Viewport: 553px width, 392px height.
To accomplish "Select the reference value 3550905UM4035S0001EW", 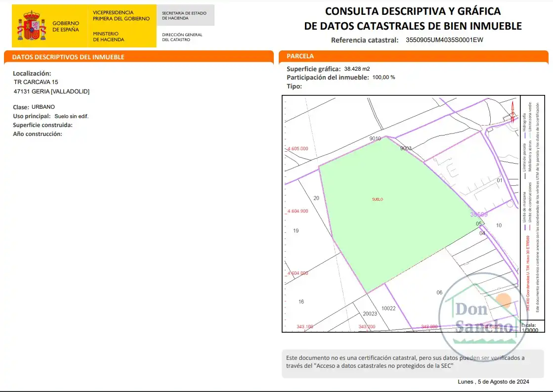I will pyautogui.click(x=444, y=40).
